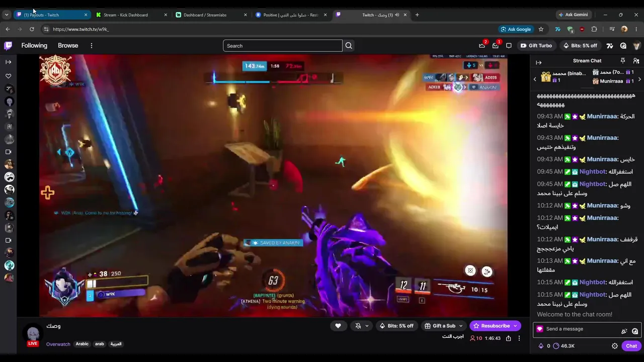Open browser media controls icon
Screen dimensions: 644x362
coord(612,29)
